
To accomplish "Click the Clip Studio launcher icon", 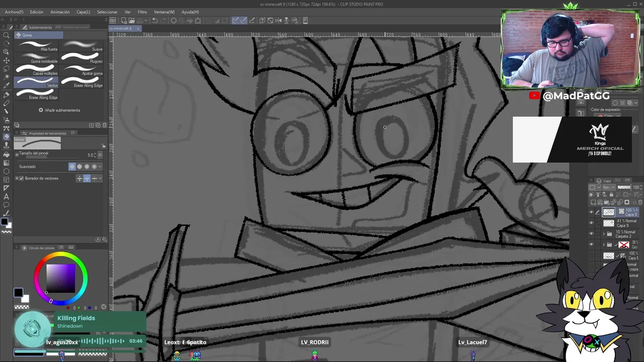I will tap(113, 21).
